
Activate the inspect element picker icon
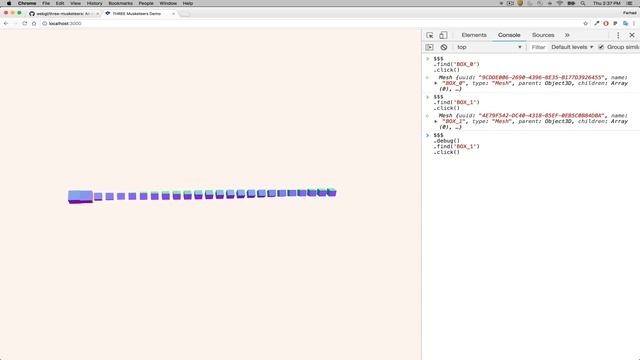coord(430,36)
